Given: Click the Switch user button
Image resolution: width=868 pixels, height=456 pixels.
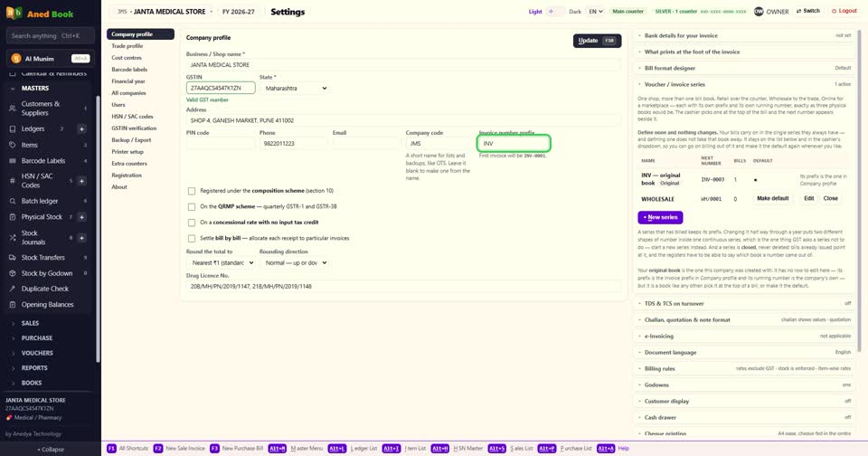Looking at the screenshot, I should point(807,11).
